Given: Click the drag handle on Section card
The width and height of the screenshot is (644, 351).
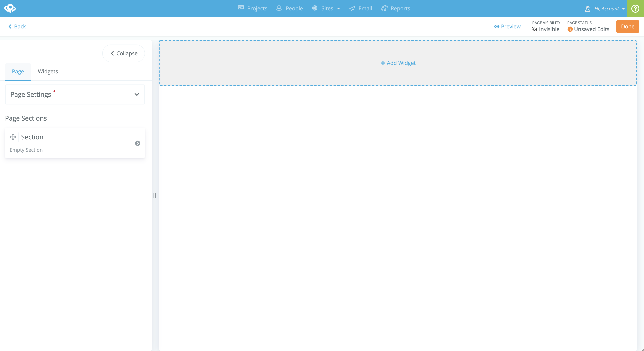Looking at the screenshot, I should click(x=13, y=137).
